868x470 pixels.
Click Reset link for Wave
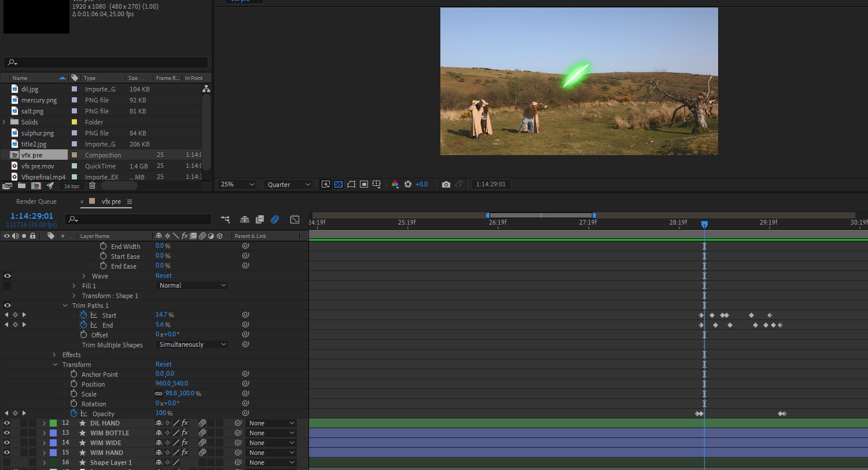tap(164, 276)
